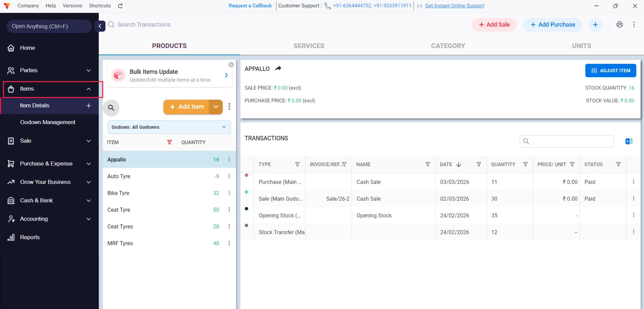Image resolution: width=644 pixels, height=309 pixels.
Task: Click the print icon in the top toolbar
Action: tap(620, 24)
